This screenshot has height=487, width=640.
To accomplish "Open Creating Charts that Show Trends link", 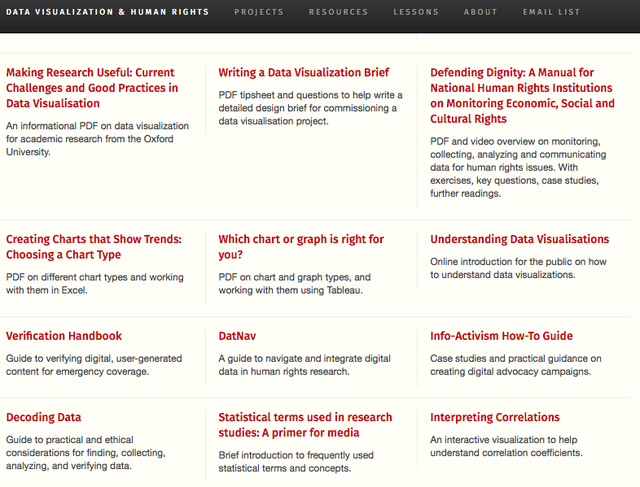I will pos(93,247).
